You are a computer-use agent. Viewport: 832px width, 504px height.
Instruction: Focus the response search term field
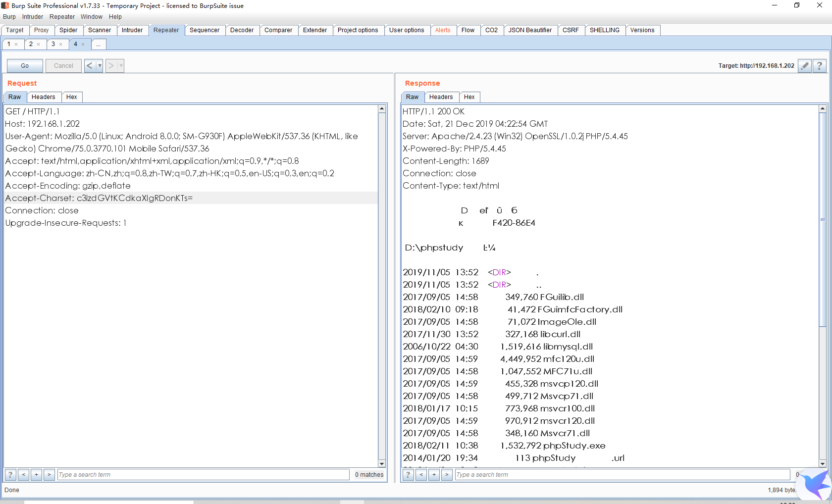tap(623, 475)
